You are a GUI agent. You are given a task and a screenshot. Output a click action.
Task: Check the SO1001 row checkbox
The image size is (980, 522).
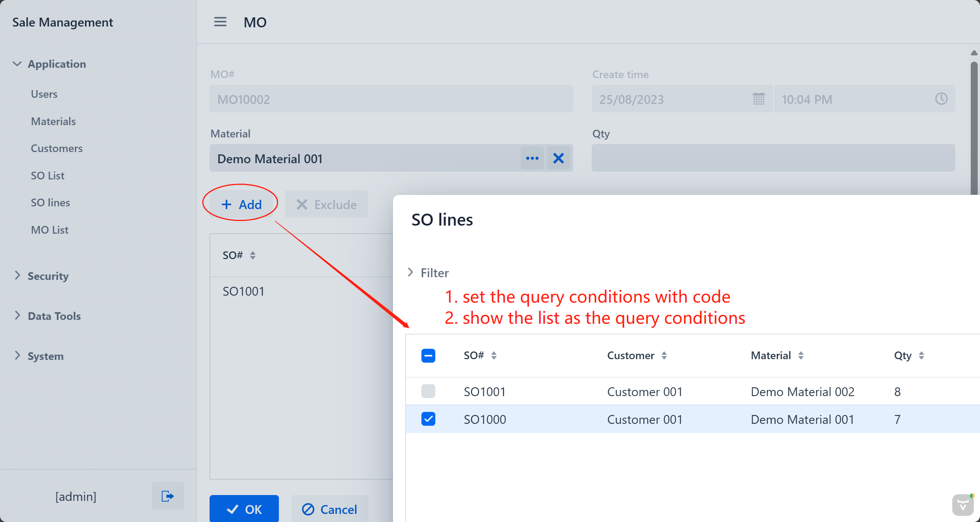click(428, 391)
